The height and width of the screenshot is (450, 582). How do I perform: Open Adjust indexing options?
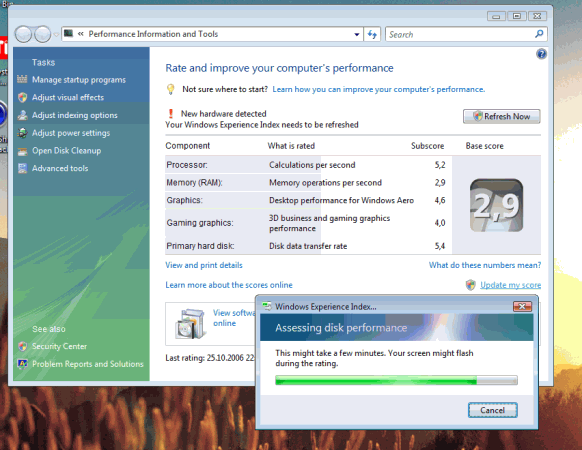75,115
